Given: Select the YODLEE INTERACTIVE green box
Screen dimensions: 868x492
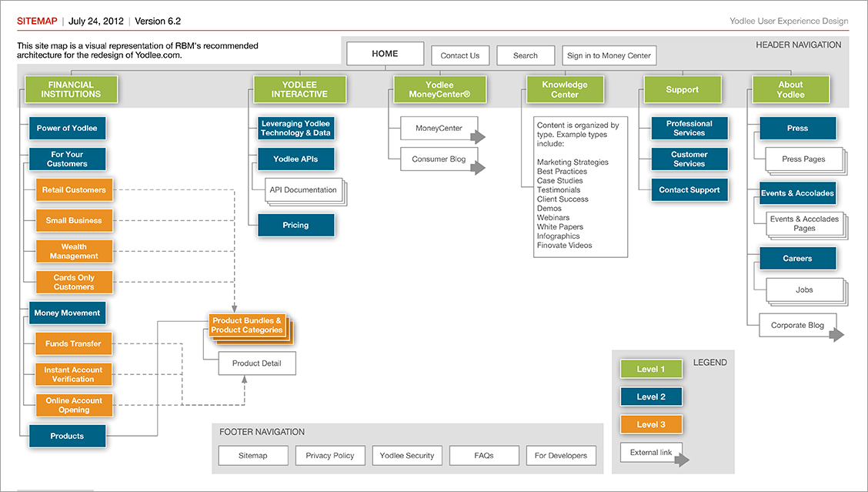Looking at the screenshot, I should pyautogui.click(x=299, y=89).
